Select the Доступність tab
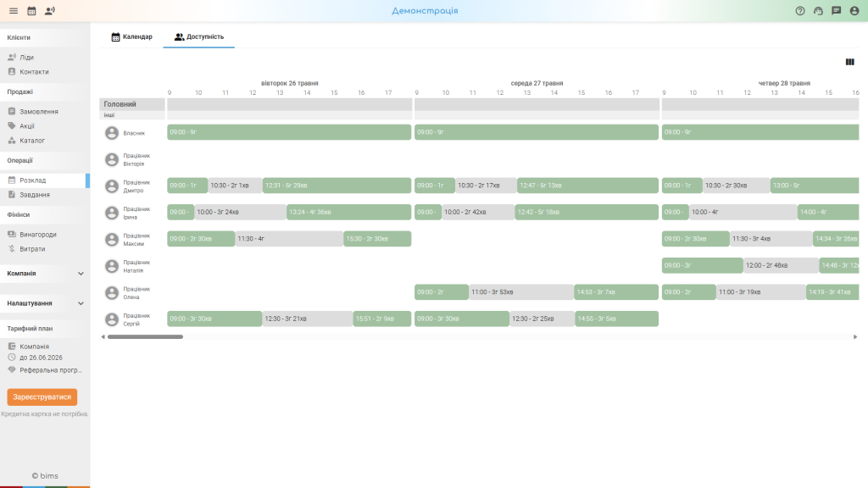Image resolution: width=868 pixels, height=488 pixels. [x=198, y=36]
